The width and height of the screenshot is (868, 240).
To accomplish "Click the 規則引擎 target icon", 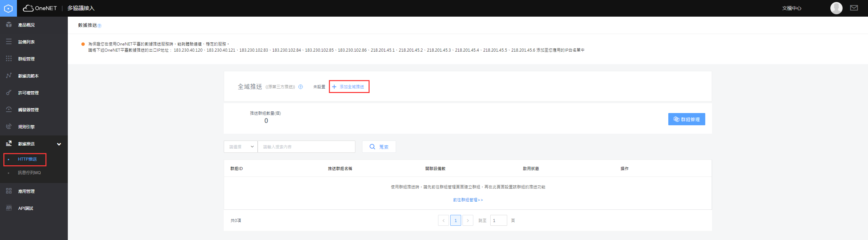I will (9, 126).
